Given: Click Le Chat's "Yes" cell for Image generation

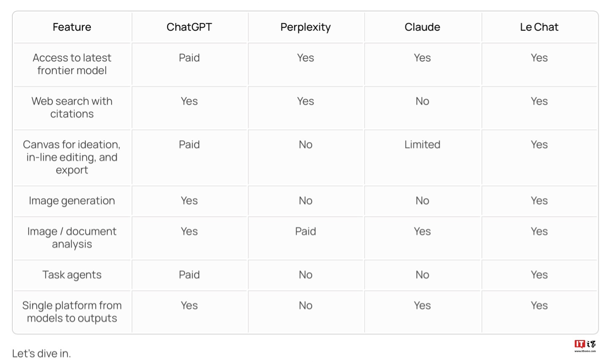Looking at the screenshot, I should click(539, 201).
